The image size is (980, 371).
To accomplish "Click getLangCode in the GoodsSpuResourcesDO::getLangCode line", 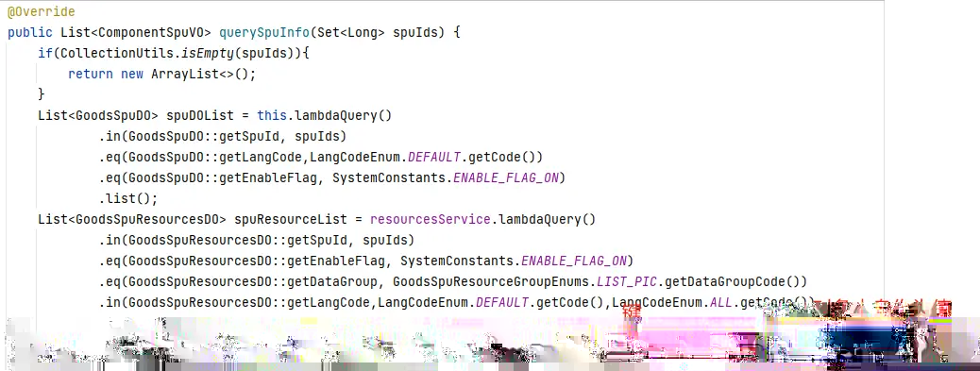I will pyautogui.click(x=329, y=302).
